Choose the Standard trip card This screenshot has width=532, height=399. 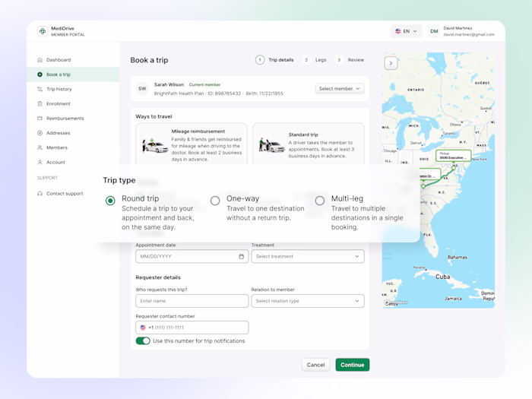point(309,145)
